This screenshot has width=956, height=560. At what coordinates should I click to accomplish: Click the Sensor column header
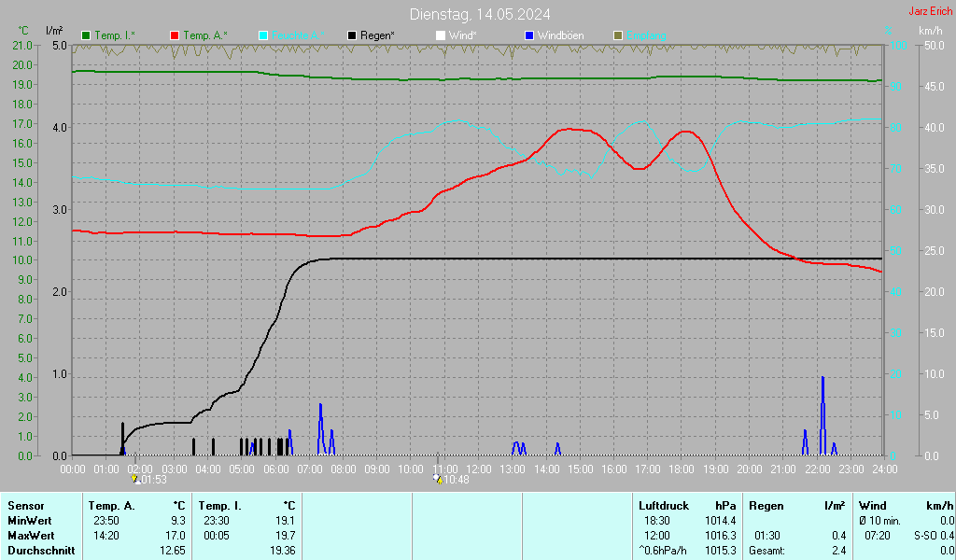point(25,505)
